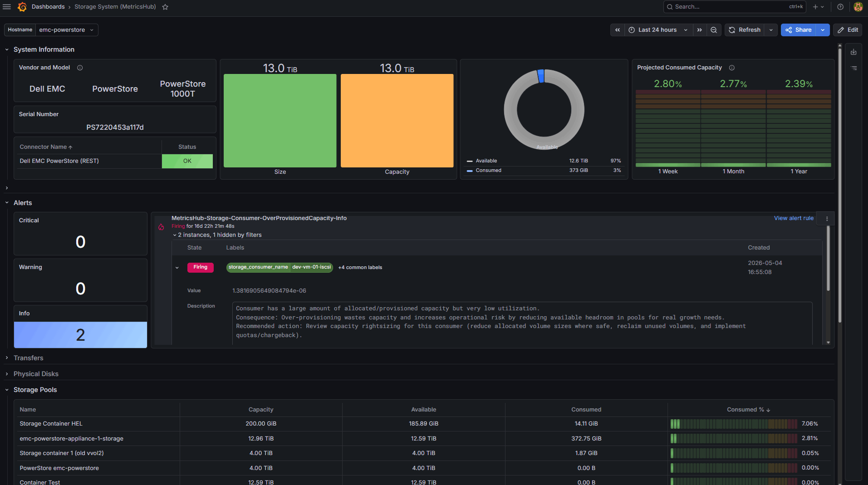868x485 pixels.
Task: Open the View alert rule link
Action: point(794,218)
